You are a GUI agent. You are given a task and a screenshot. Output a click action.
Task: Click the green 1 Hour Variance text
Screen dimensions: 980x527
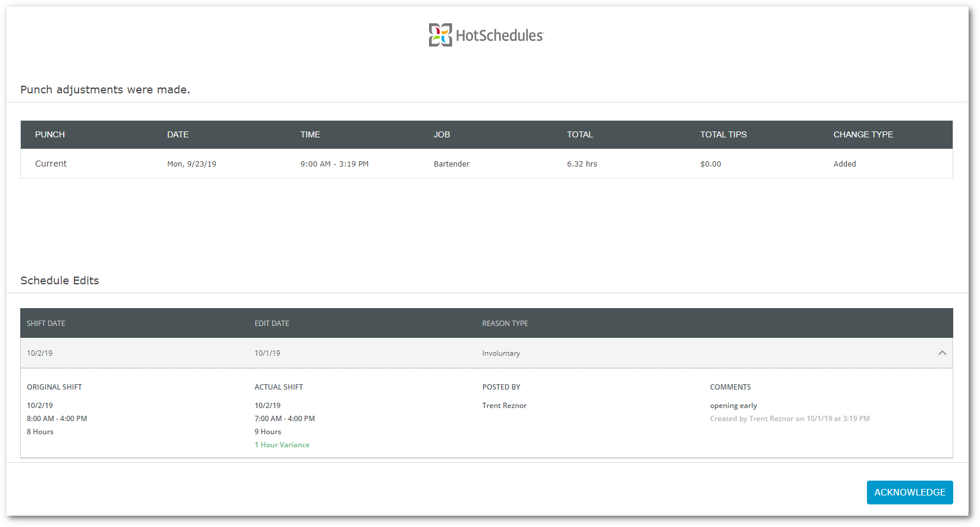tap(282, 445)
